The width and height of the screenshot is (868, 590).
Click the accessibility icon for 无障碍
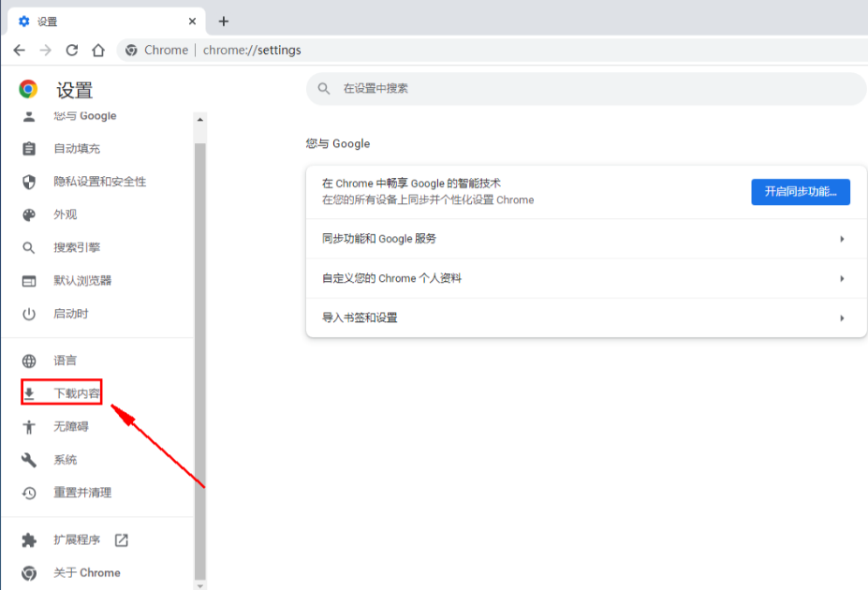tap(29, 427)
